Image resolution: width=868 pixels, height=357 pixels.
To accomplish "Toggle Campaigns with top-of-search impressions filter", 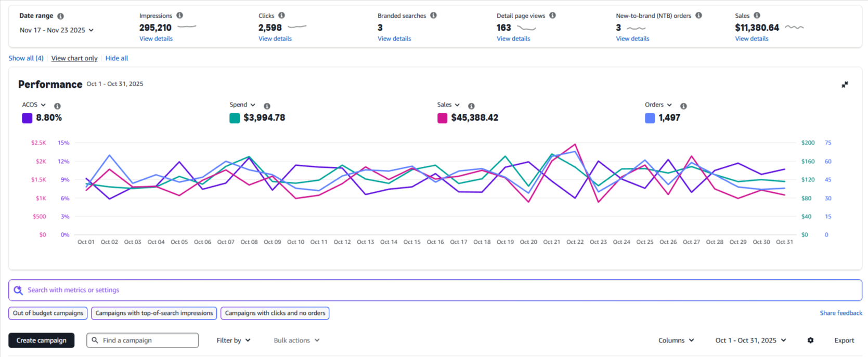I will tap(154, 313).
